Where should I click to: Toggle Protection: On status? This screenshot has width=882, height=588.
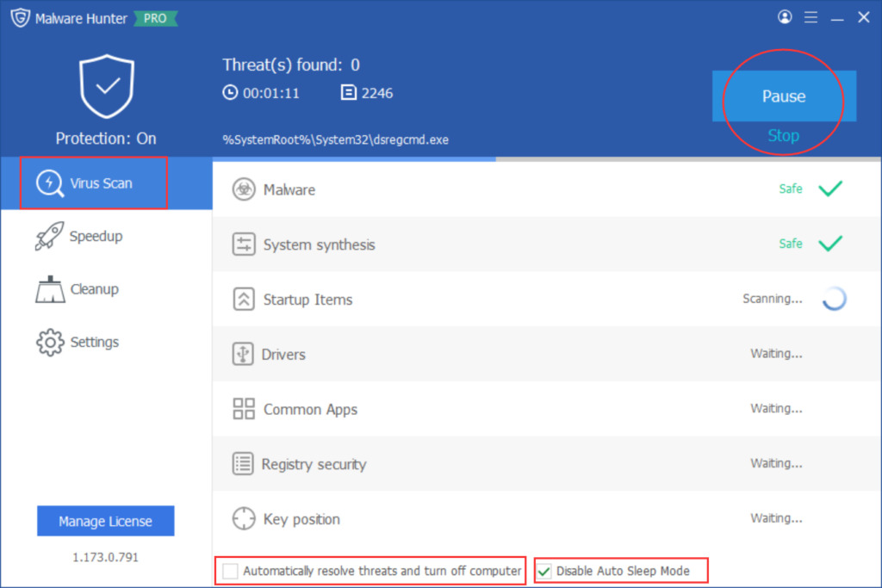[105, 138]
